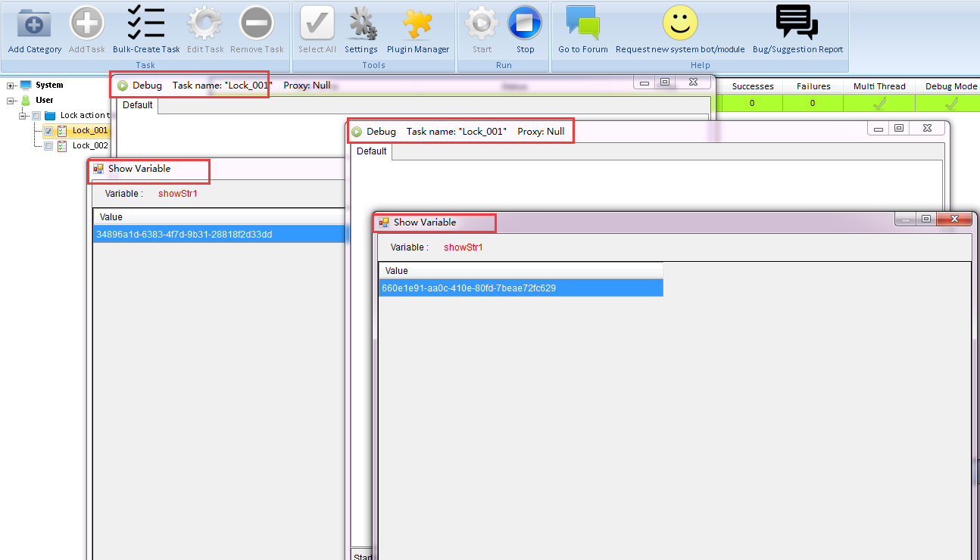Launch the Plugin Manager puzzle icon
Viewport: 980px width, 560px height.
(x=417, y=23)
